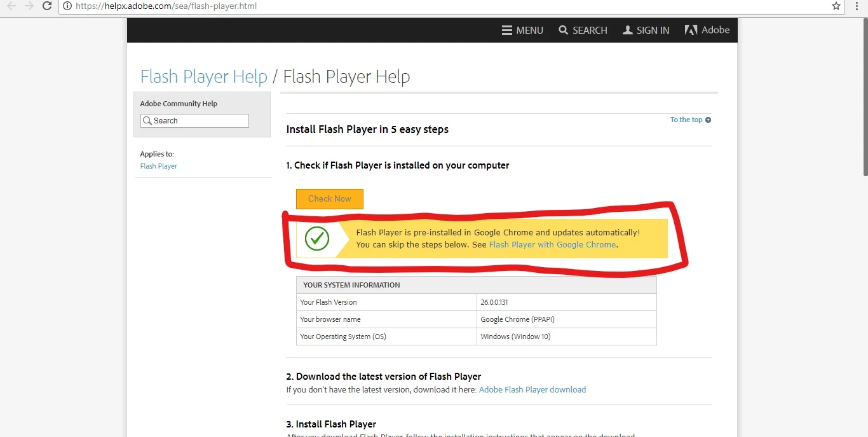Click the Check Now button
This screenshot has height=437, width=868.
pos(329,198)
